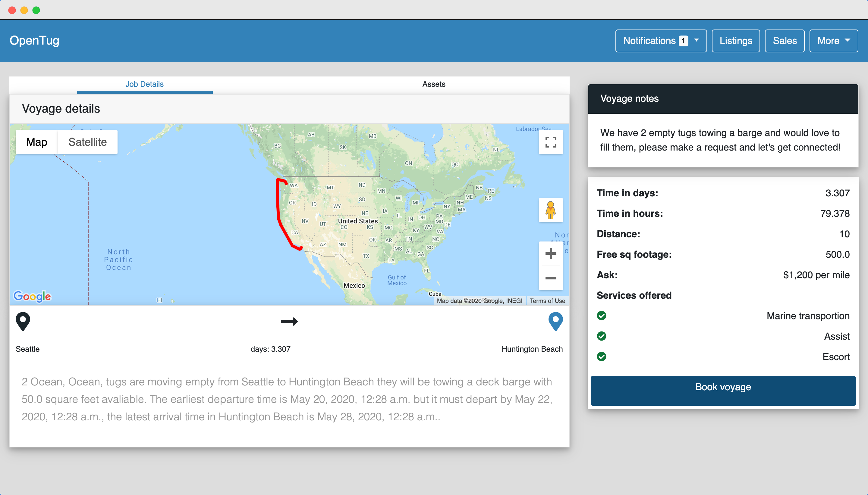The height and width of the screenshot is (495, 868).
Task: Switch map to Map view
Action: pos(37,142)
